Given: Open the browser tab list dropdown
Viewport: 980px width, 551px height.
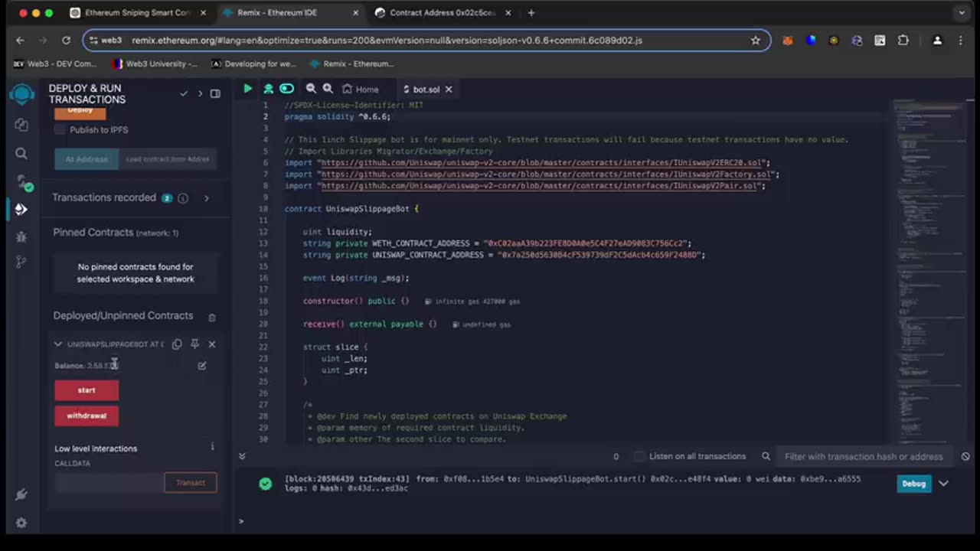Looking at the screenshot, I should (962, 13).
